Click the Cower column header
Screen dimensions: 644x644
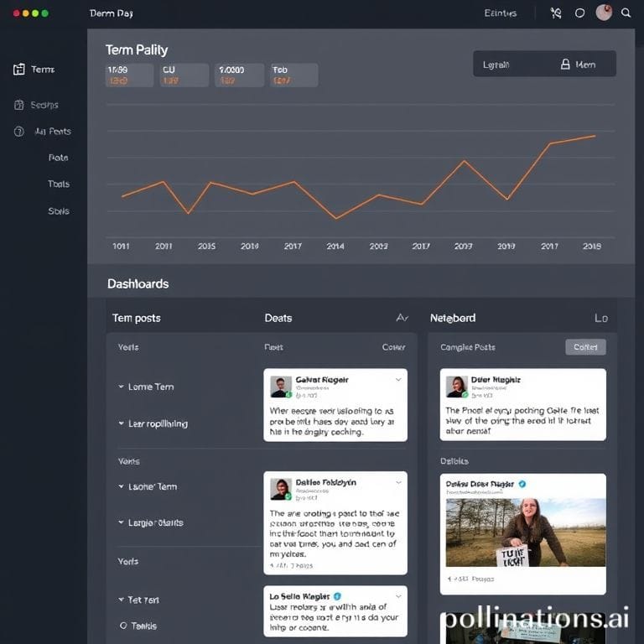(393, 347)
